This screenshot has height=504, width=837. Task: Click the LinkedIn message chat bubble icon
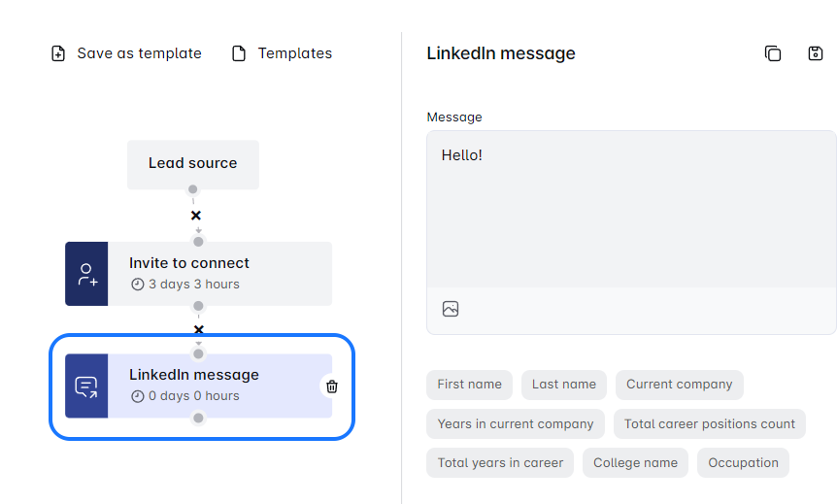click(x=86, y=386)
